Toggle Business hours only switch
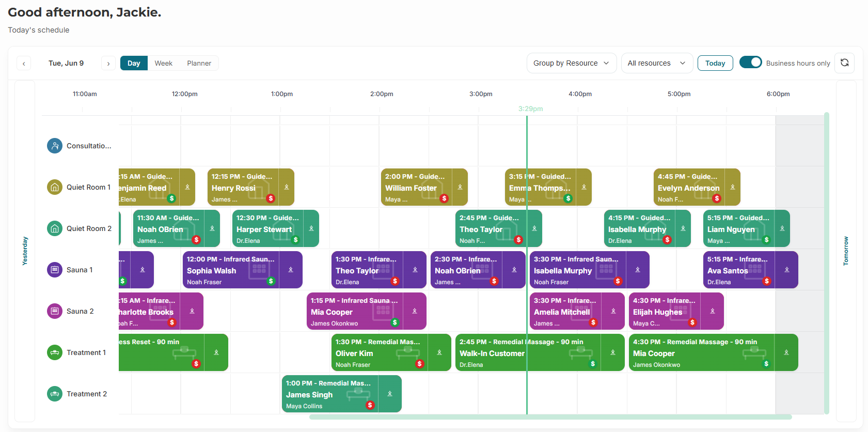This screenshot has height=432, width=868. pos(750,63)
